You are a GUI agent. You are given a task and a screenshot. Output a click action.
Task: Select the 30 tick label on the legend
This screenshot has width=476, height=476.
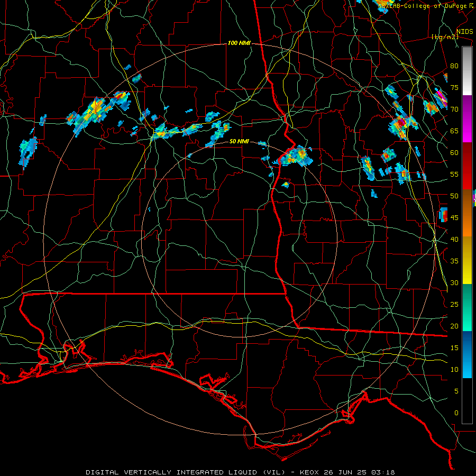[454, 283]
